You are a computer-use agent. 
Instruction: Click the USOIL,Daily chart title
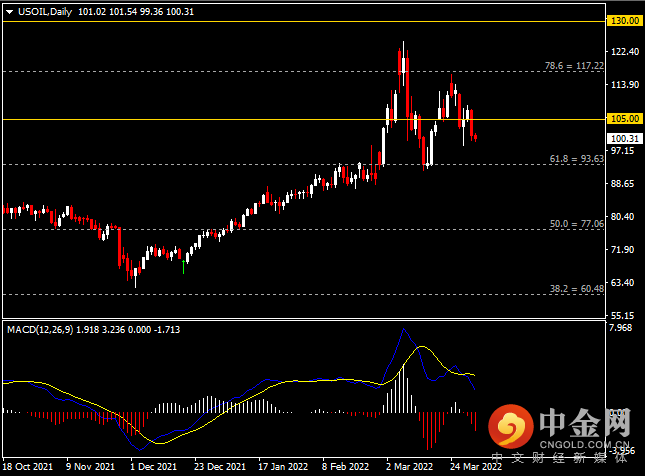click(45, 12)
